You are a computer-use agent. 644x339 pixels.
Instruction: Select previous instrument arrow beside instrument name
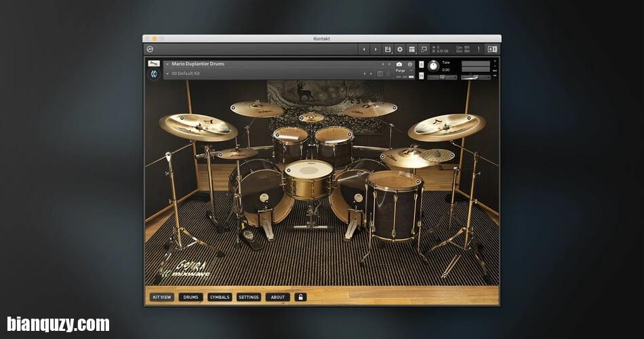pyautogui.click(x=383, y=64)
